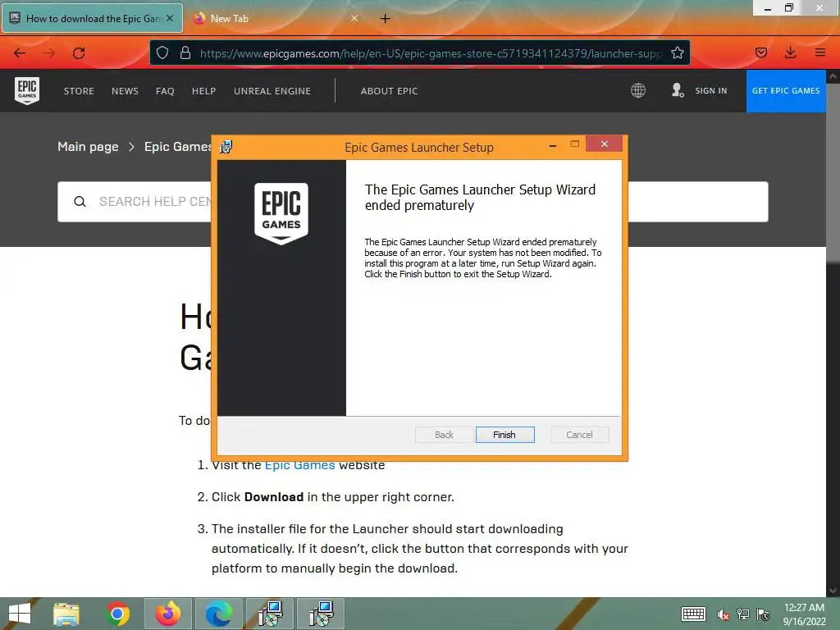The image size is (840, 630).
Task: Select the 'How to download the Epic Games' tab
Action: click(92, 18)
